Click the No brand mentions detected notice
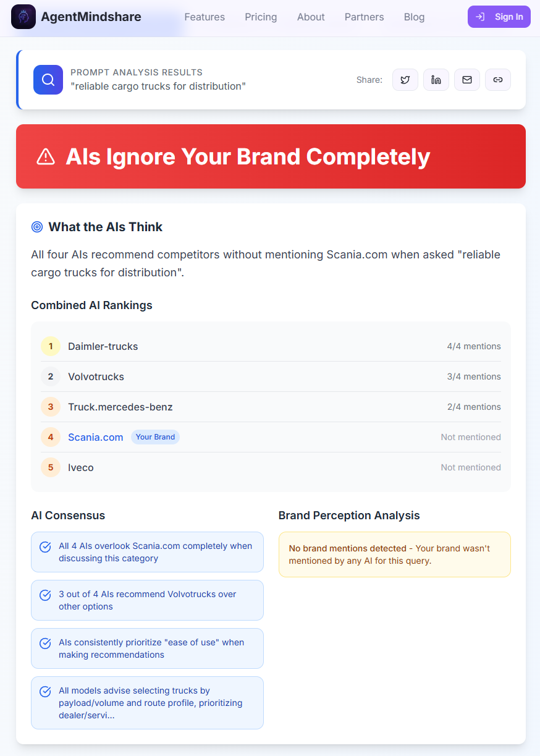The width and height of the screenshot is (540, 756). pyautogui.click(x=394, y=554)
